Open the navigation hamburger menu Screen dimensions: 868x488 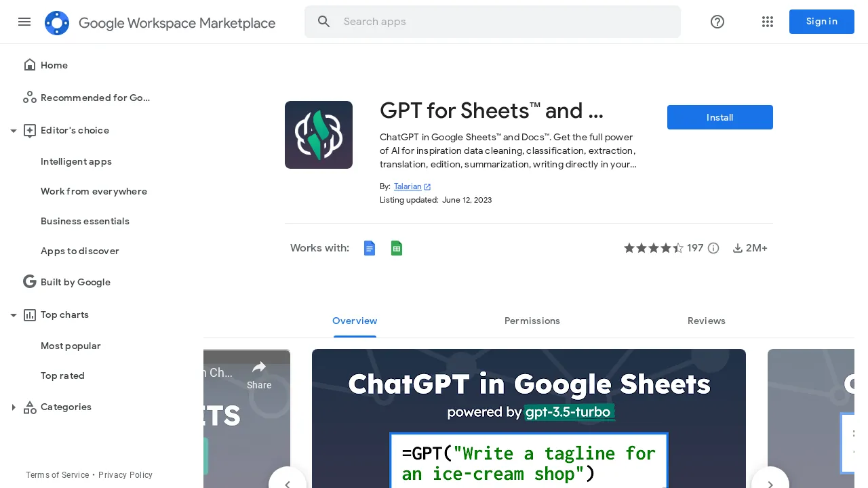point(24,22)
